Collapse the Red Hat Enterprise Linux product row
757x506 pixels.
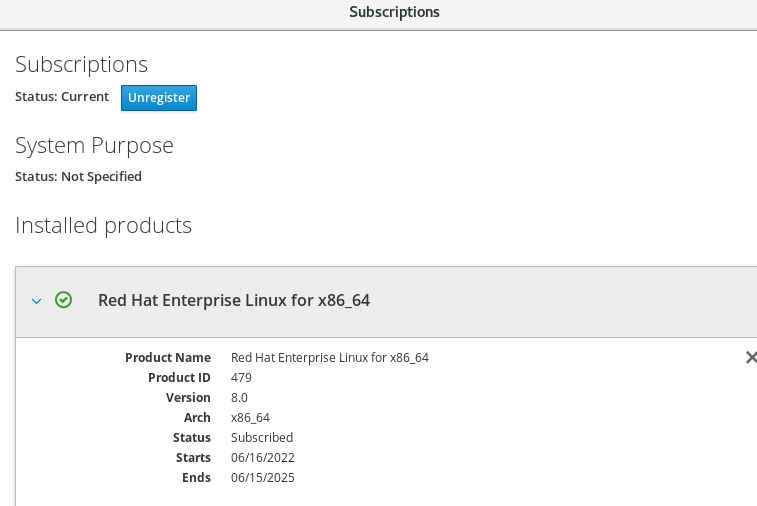tap(36, 301)
